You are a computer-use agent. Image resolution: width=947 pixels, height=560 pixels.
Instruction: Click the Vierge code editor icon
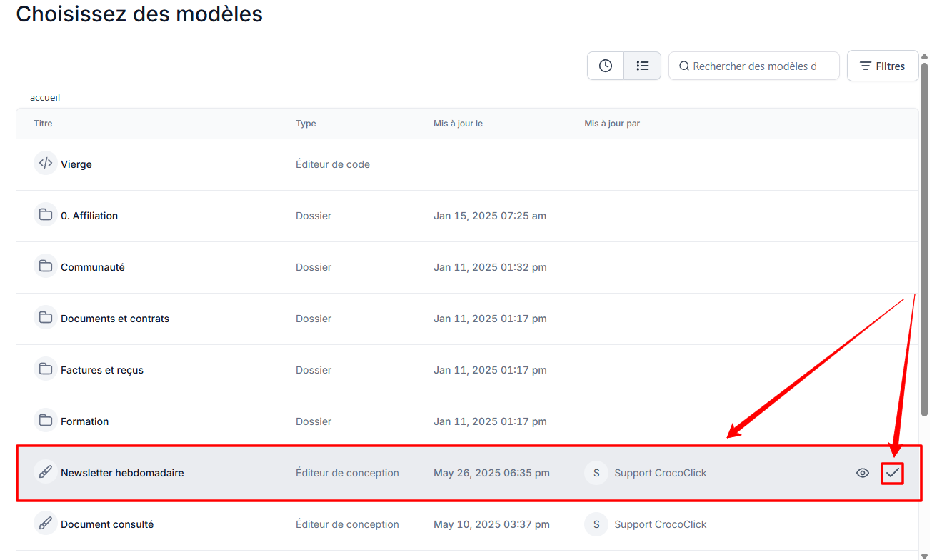[x=46, y=164]
